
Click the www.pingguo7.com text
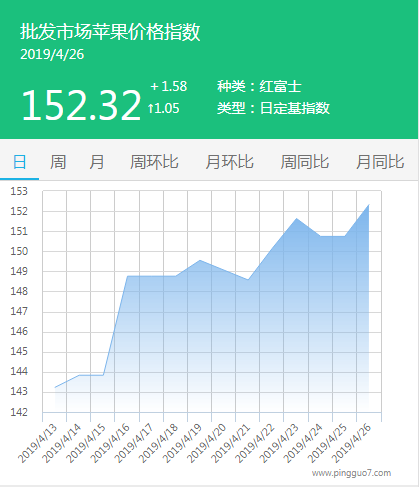pos(351,473)
